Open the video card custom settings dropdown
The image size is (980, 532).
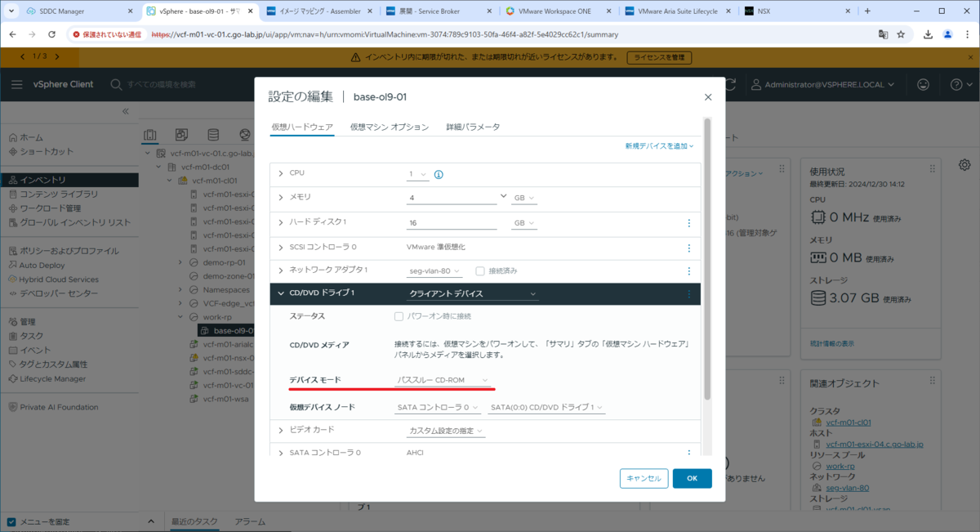coord(446,431)
